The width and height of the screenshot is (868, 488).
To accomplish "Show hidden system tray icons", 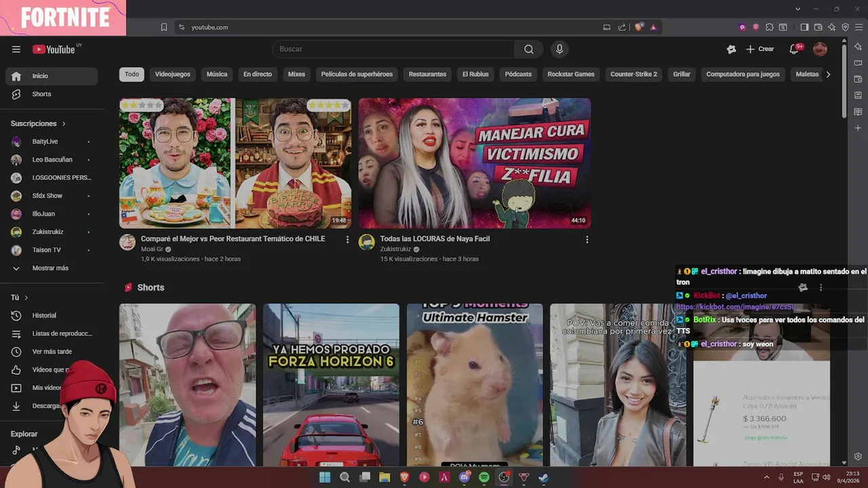I will tap(766, 477).
